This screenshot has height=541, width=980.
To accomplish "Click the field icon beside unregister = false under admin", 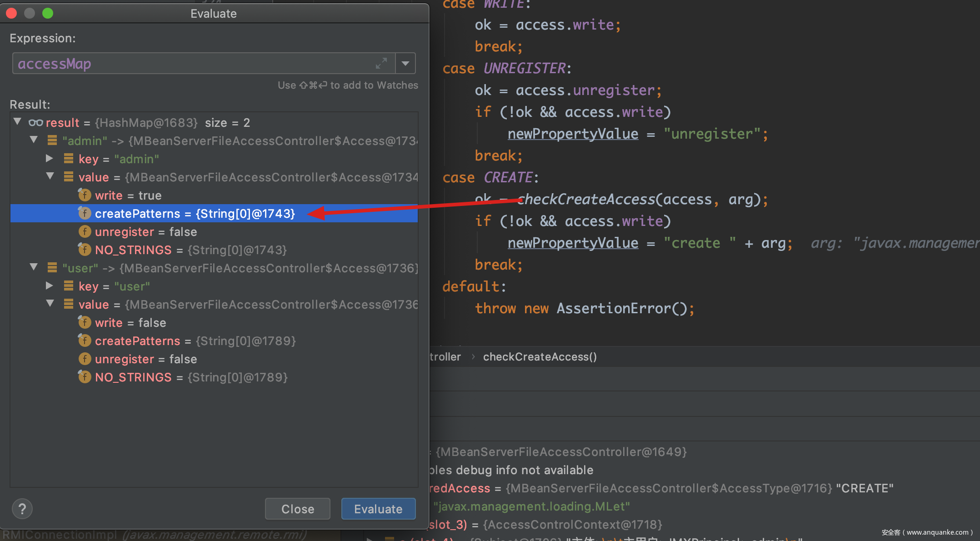I will [85, 232].
